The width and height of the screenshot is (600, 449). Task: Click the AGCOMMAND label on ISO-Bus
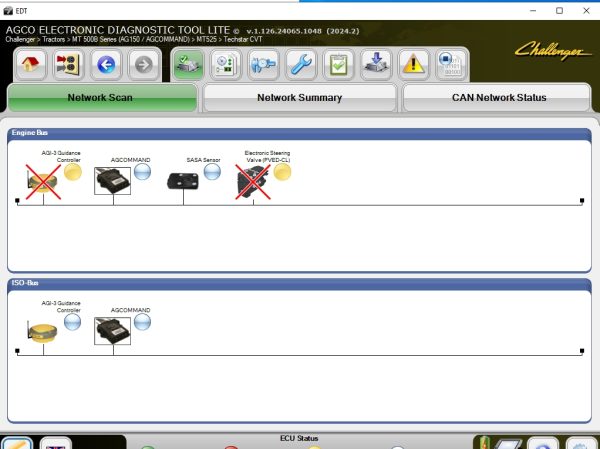(x=130, y=310)
